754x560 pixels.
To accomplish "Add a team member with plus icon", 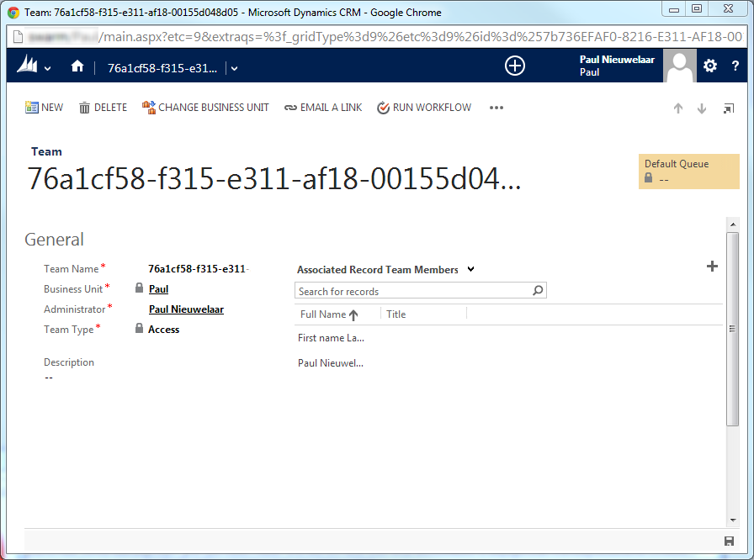I will [712, 267].
